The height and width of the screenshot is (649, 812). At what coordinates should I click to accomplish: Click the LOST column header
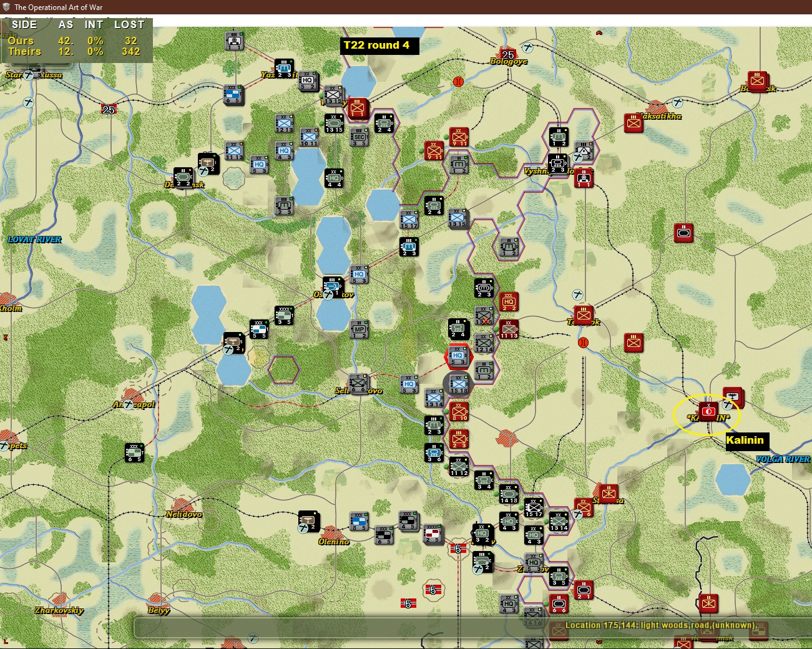point(129,25)
